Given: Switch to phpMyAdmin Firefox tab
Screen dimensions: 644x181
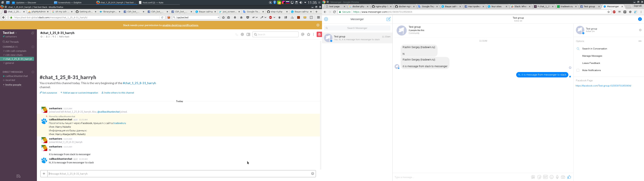Looking at the screenshot, I should coord(38,12).
